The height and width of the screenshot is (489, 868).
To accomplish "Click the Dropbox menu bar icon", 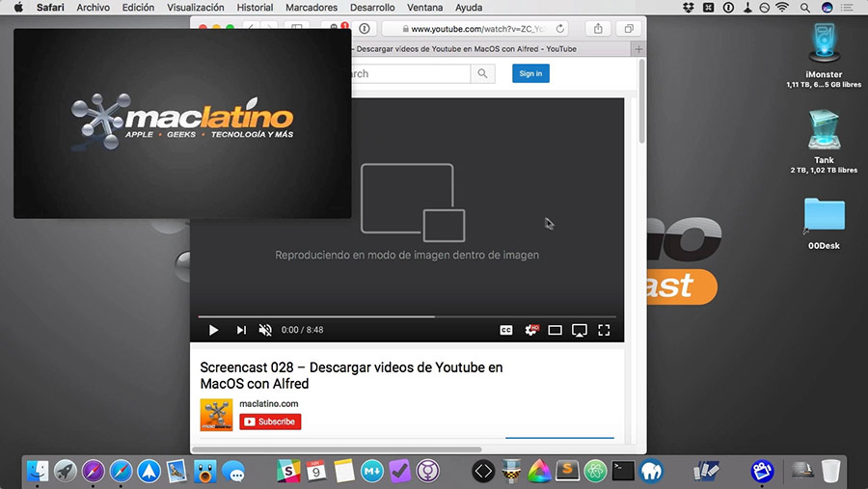I will [x=688, y=7].
